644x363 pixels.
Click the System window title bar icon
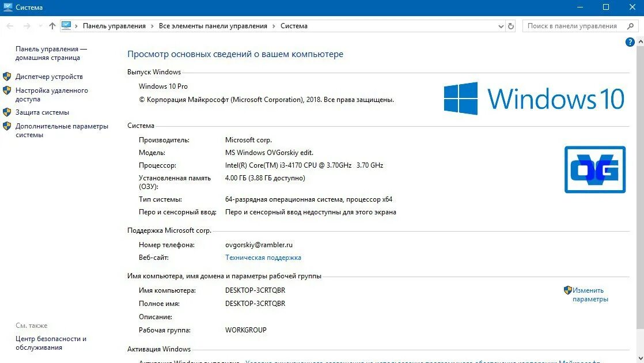tap(8, 7)
